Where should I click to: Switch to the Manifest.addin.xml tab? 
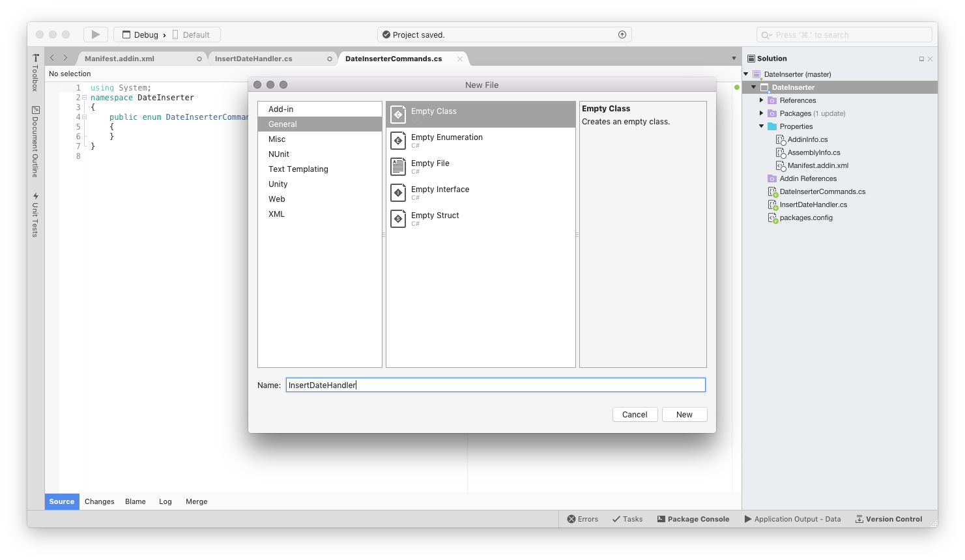(120, 59)
